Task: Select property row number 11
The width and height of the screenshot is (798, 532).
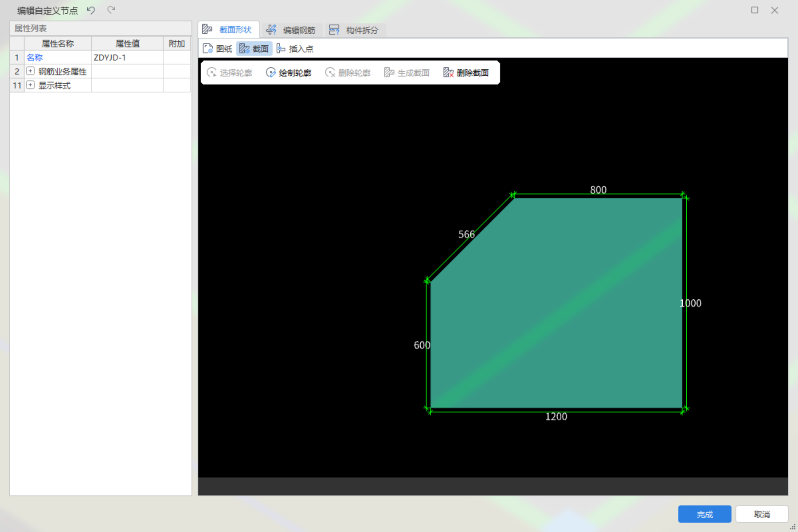Action: pos(17,85)
